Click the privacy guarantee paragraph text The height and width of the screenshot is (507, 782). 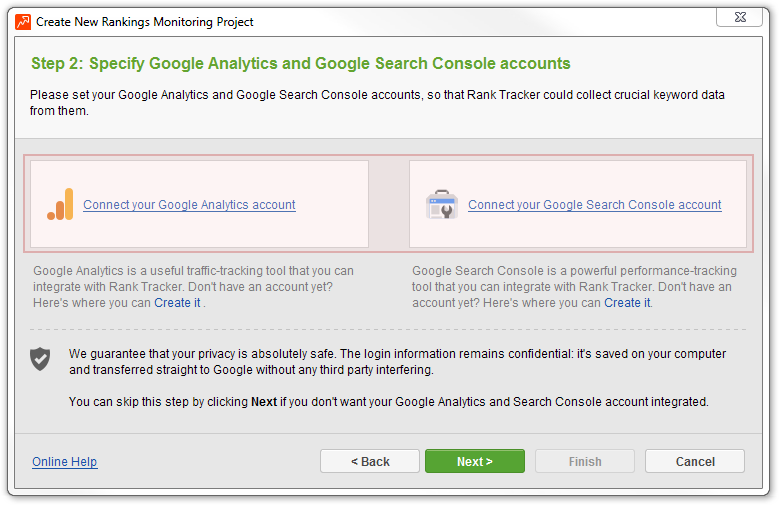pyautogui.click(x=397, y=361)
